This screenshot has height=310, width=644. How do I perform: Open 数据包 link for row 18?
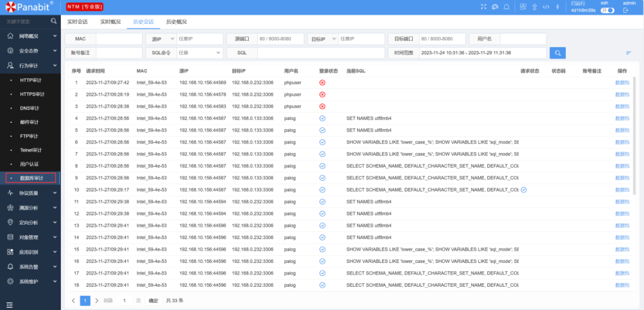point(622,286)
